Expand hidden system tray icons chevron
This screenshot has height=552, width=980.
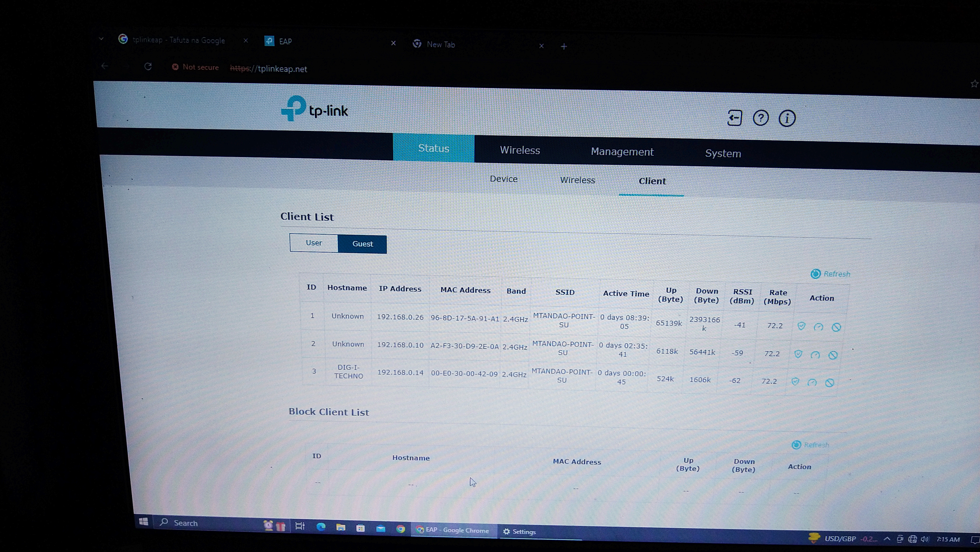click(887, 539)
